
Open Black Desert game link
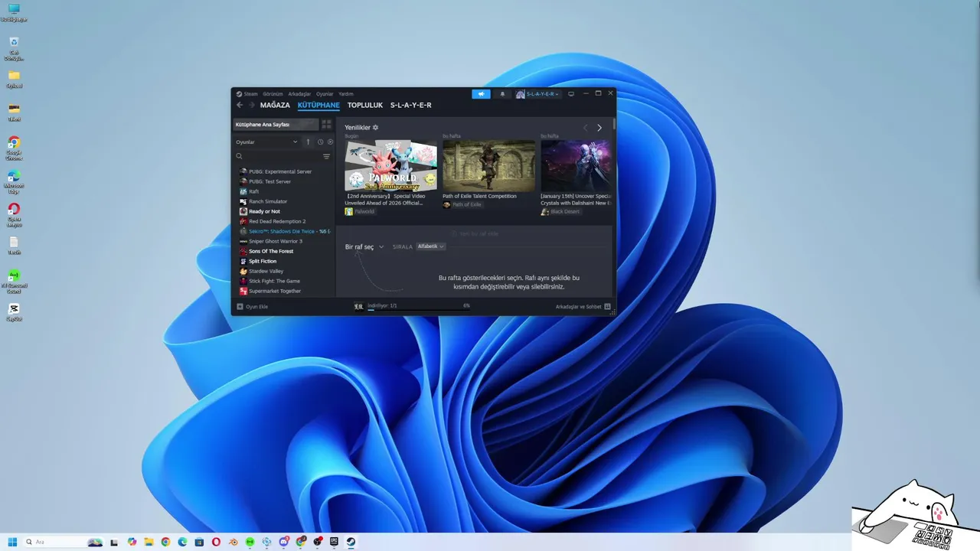coord(560,211)
